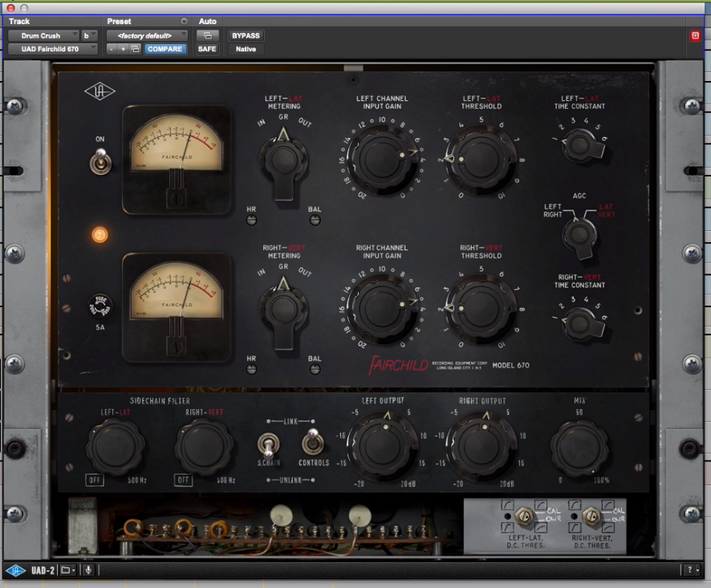The image size is (711, 588).
Task: Flip the ON power toggle switch
Action: [100, 161]
